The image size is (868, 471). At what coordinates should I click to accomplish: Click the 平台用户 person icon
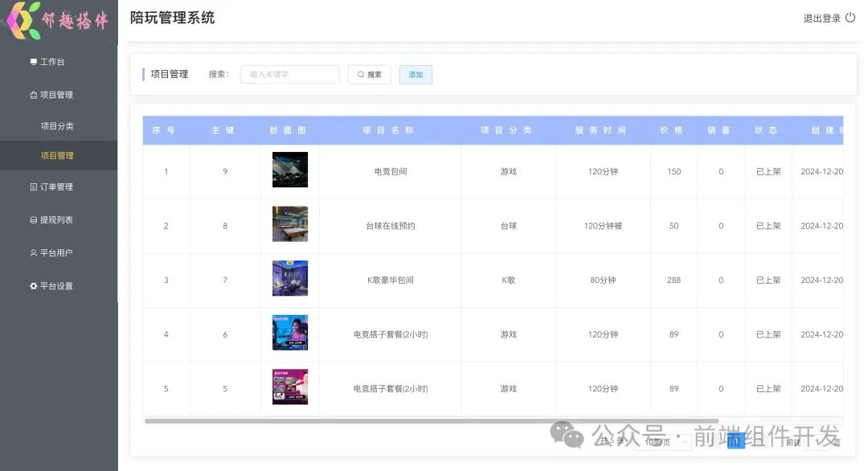pos(33,253)
